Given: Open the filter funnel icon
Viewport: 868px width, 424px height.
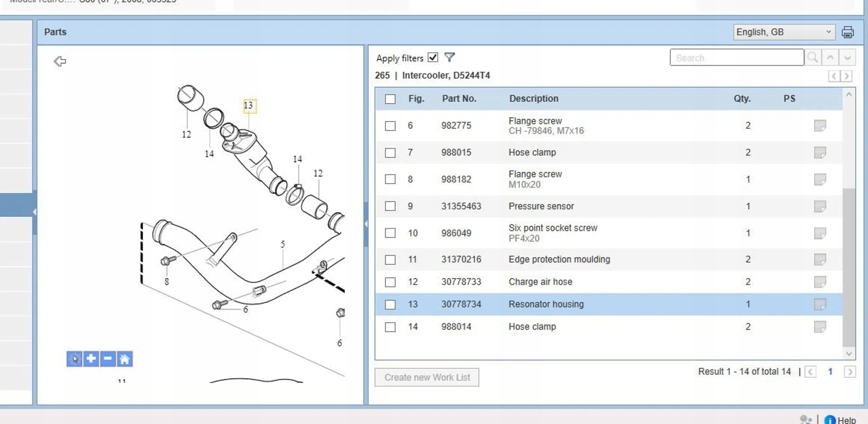Looking at the screenshot, I should click(x=449, y=57).
